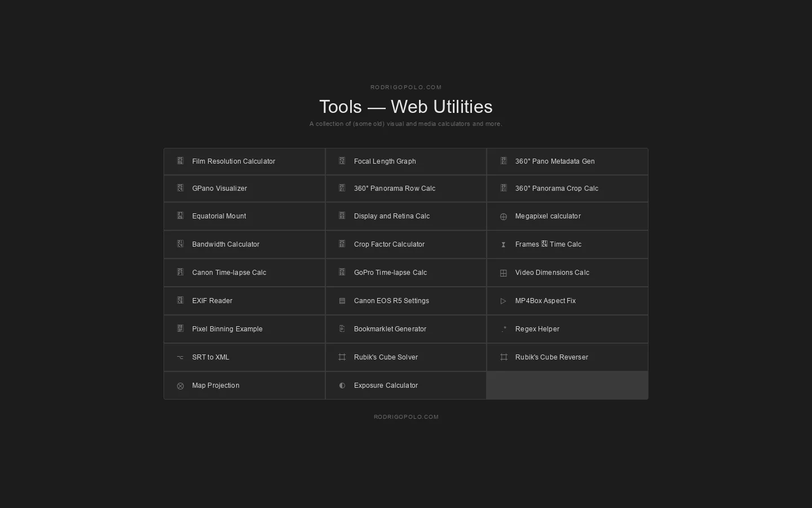
Task: Click the icon next to Focal Length Graph
Action: click(342, 161)
